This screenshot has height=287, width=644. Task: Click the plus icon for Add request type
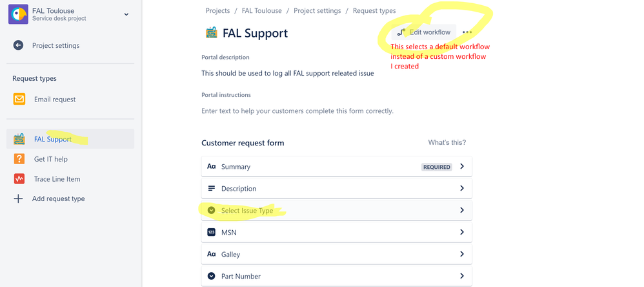point(18,198)
